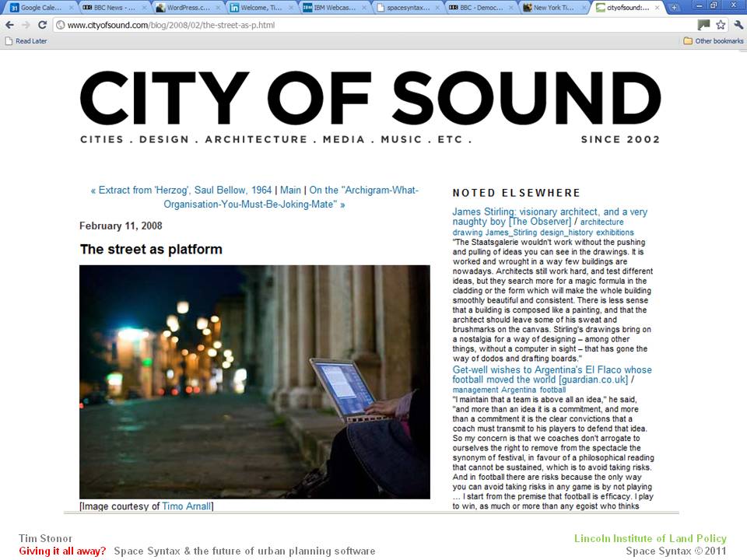Go to the blog Main link

pyautogui.click(x=290, y=190)
